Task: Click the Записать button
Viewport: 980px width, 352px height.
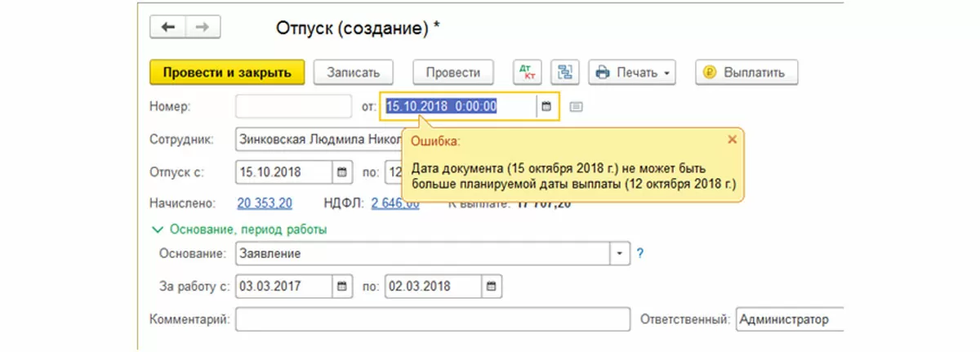Action: [354, 72]
